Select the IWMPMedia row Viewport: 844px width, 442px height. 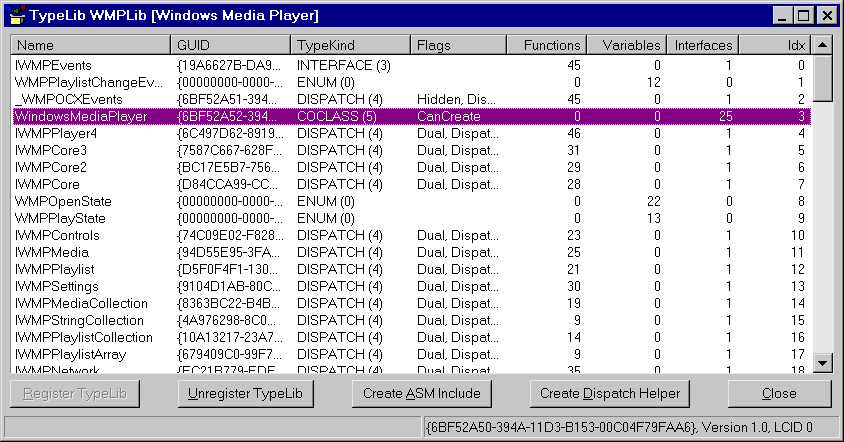[x=411, y=252]
